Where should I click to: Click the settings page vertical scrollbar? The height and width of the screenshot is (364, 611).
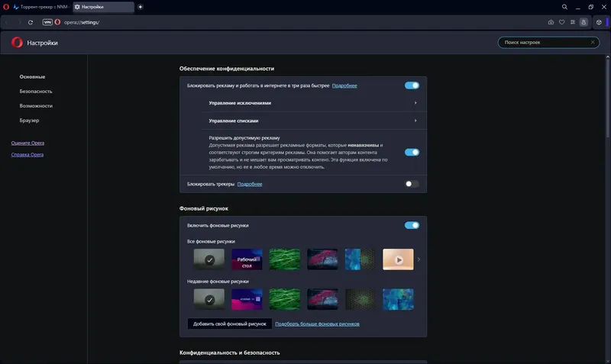pos(607,98)
